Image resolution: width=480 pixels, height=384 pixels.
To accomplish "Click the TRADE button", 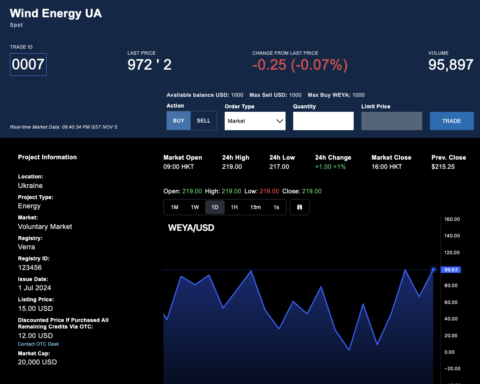I will point(452,121).
